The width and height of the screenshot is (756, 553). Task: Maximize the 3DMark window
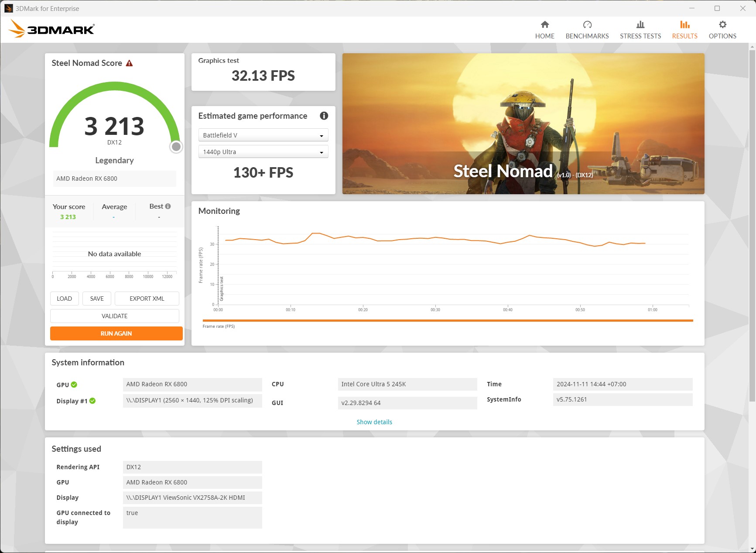tap(717, 8)
